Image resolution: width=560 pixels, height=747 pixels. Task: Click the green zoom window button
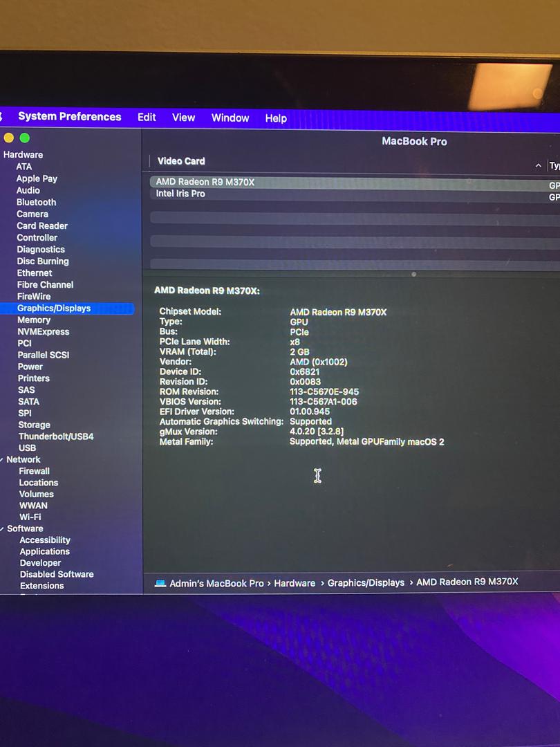(25, 138)
